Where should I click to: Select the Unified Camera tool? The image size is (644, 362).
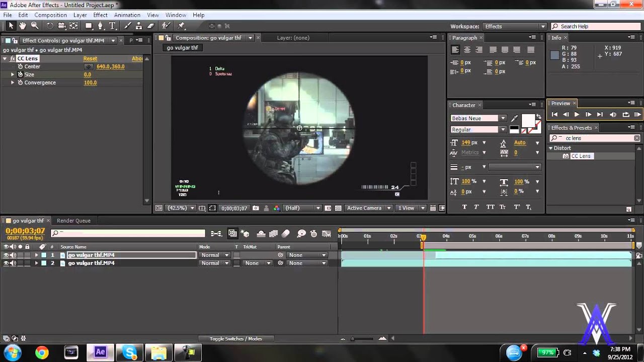62,26
